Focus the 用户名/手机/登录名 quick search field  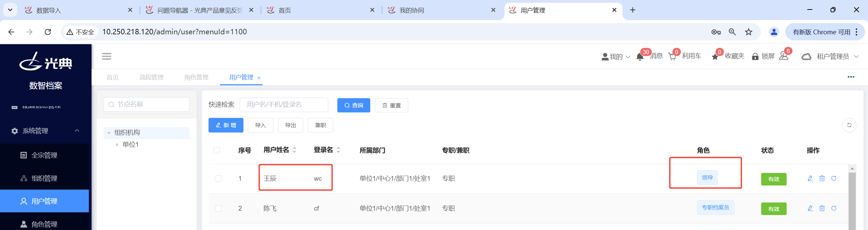(x=284, y=105)
